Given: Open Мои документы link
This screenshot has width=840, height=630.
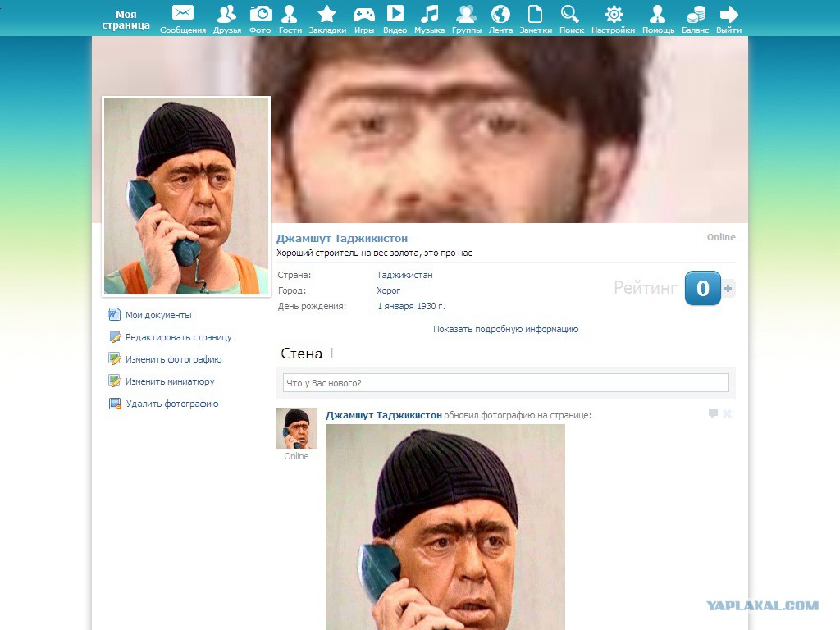Looking at the screenshot, I should tap(158, 315).
